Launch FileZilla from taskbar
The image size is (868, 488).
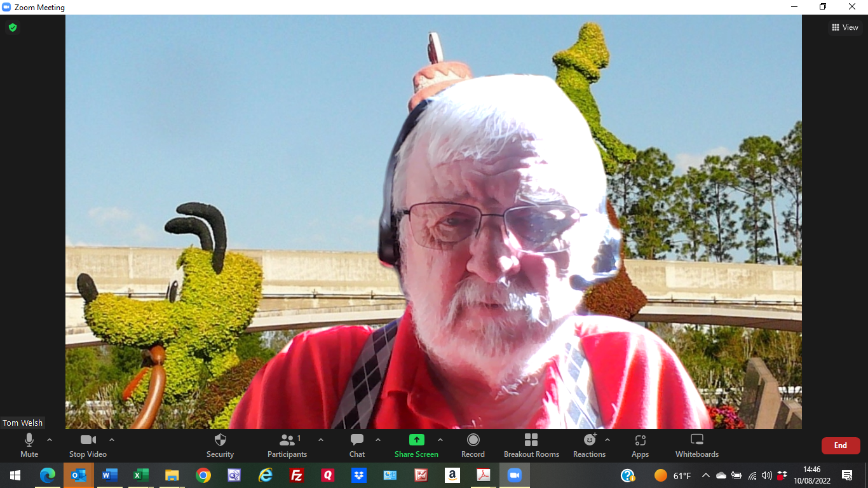coord(297,475)
